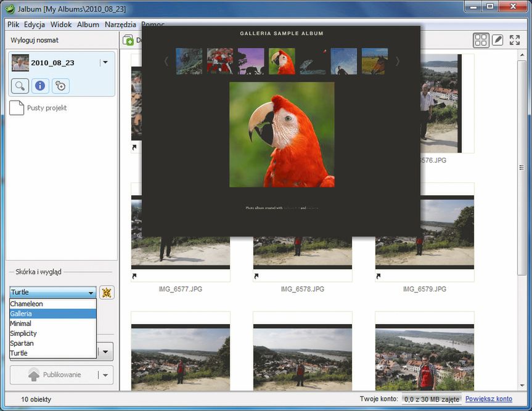This screenshot has height=411, width=532.
Task: Click football players thumbnail in Galleria preview
Action: tap(220, 61)
